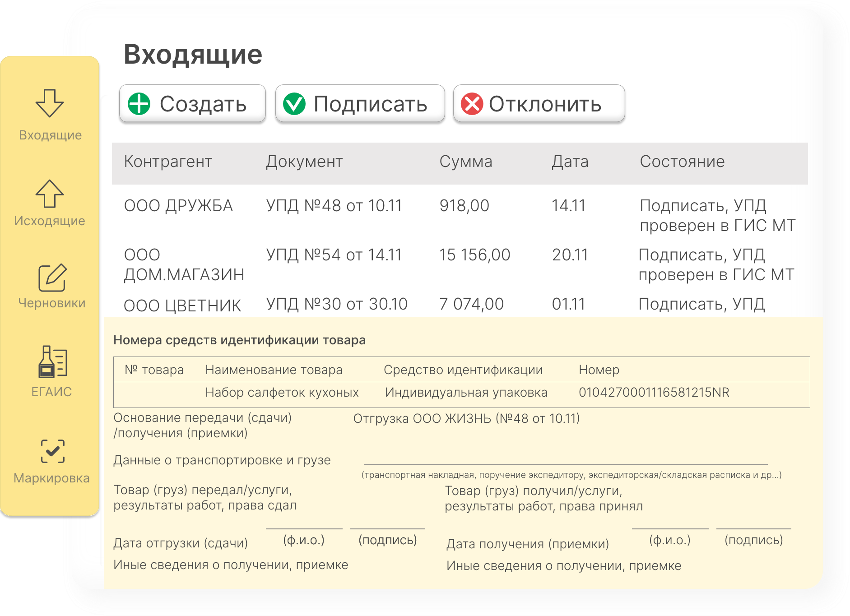This screenshot has width=850, height=616.
Task: Open Исходящие via the up-arrow icon
Action: tap(50, 194)
